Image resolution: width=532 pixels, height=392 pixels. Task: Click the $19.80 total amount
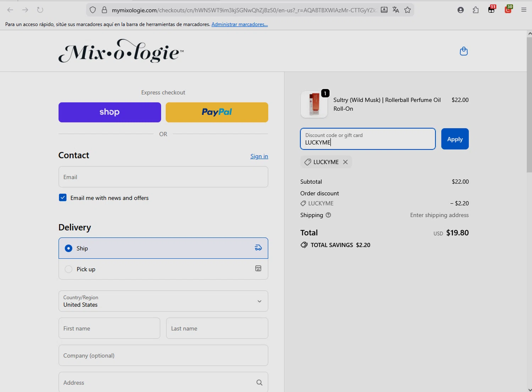(x=457, y=233)
